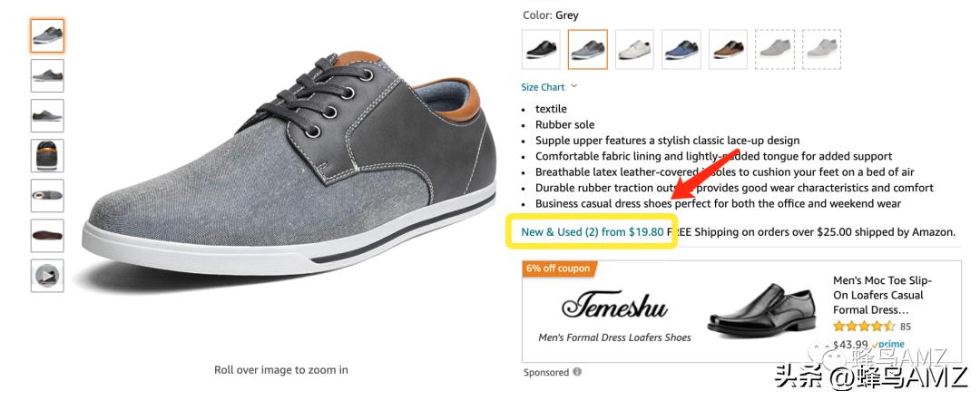Pick the blue shoe color swatch
980x401 pixels.
[681, 50]
